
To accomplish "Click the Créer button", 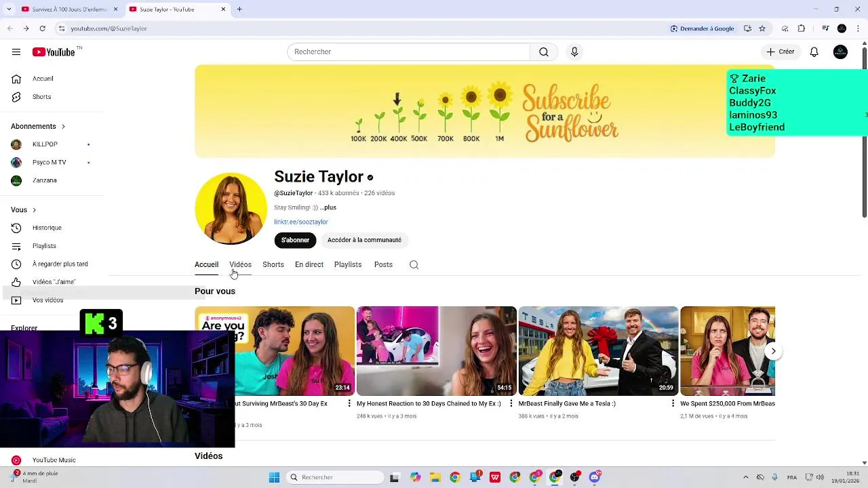I will pyautogui.click(x=780, y=52).
